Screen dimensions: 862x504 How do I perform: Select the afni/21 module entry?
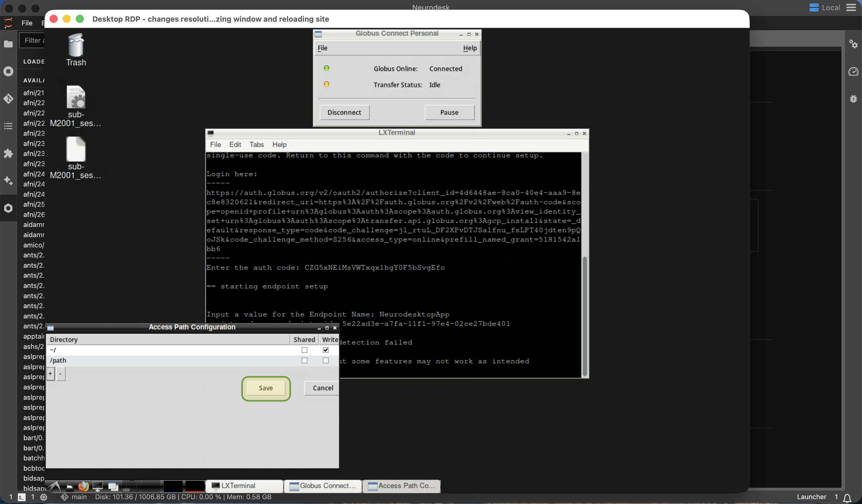(x=34, y=93)
